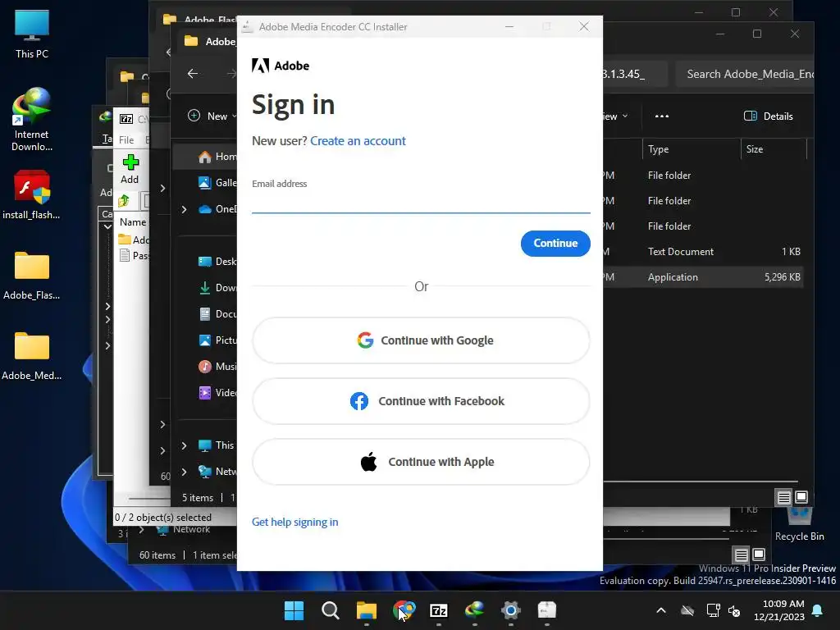Choose Continue with Google

tap(421, 340)
